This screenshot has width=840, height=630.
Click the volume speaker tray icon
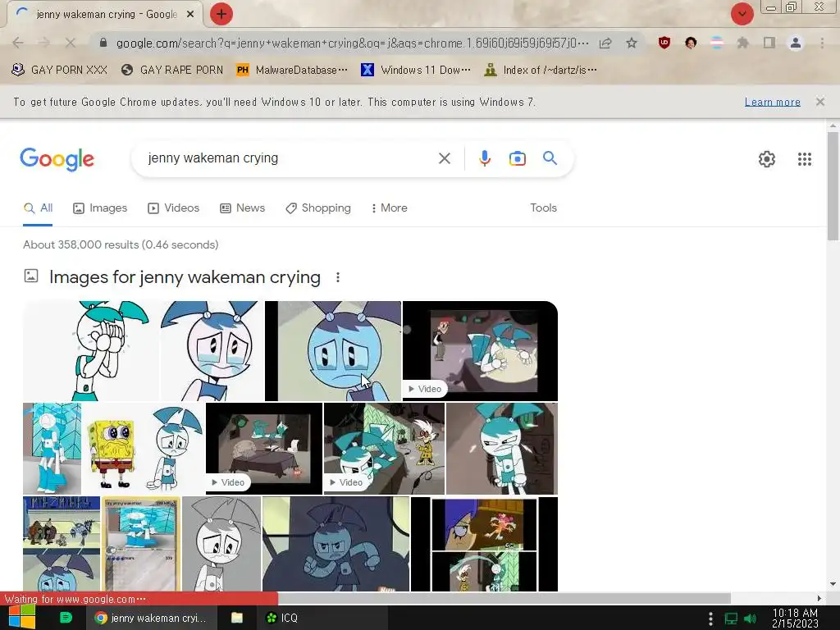click(x=750, y=619)
